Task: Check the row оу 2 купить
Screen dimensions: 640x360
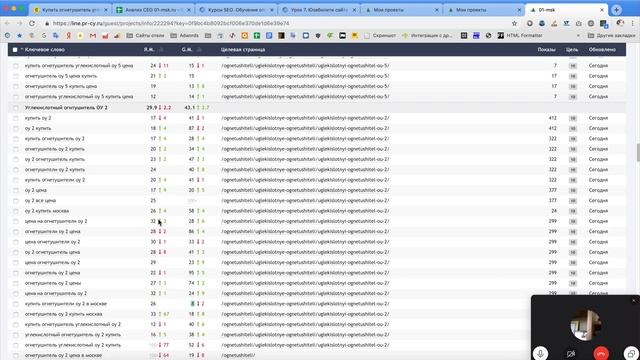Action: [x=16, y=128]
